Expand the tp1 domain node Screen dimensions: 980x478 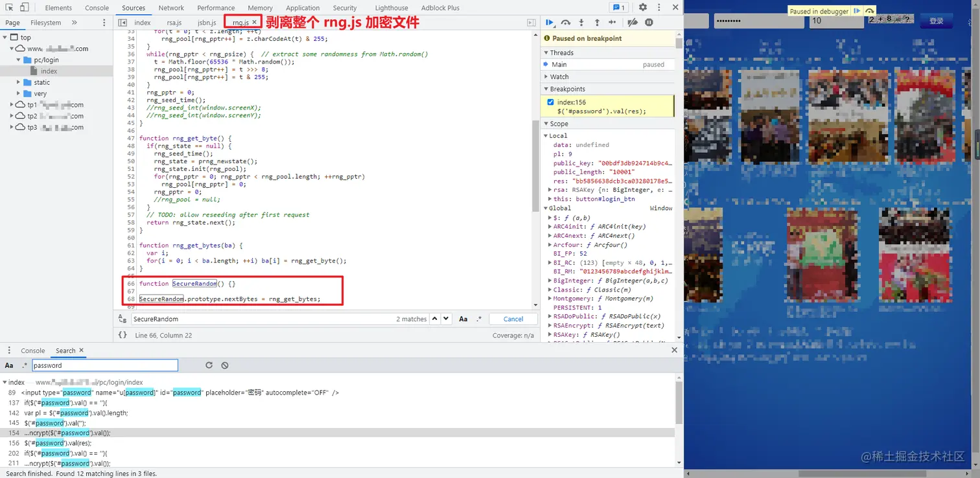(12, 105)
